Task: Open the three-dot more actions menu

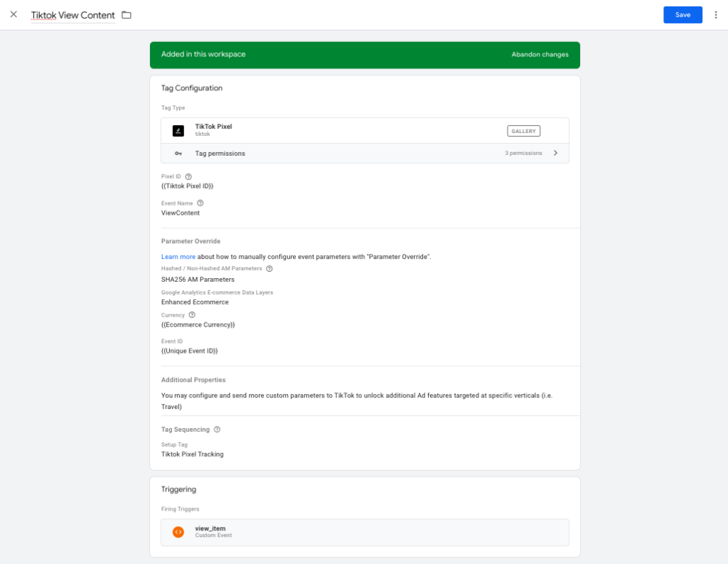Action: point(716,15)
